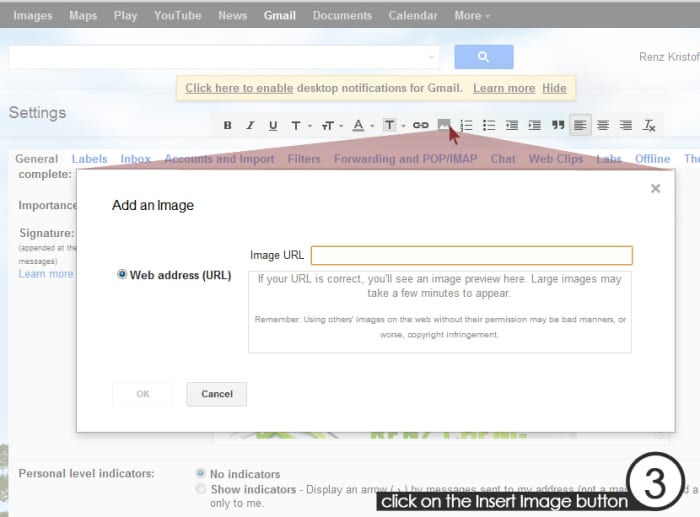Click the Cancel button in dialog
Screen dimensions: 700x517
(x=217, y=394)
